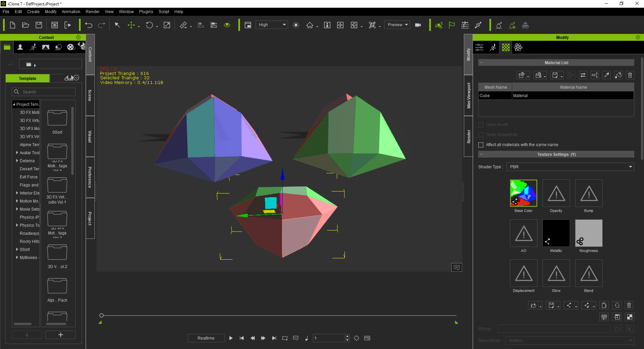This screenshot has height=349, width=644.
Task: Open the Media film reel category
Action: [x=70, y=47]
